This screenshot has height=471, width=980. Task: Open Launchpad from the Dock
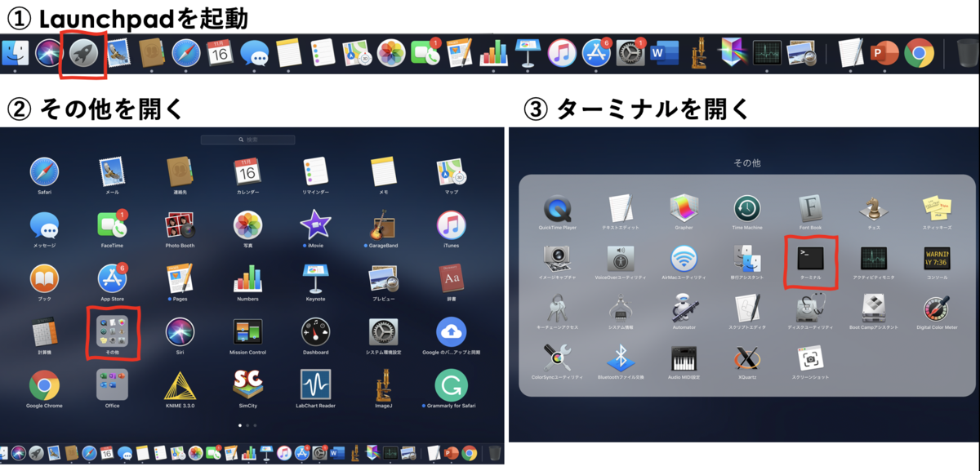(x=82, y=51)
